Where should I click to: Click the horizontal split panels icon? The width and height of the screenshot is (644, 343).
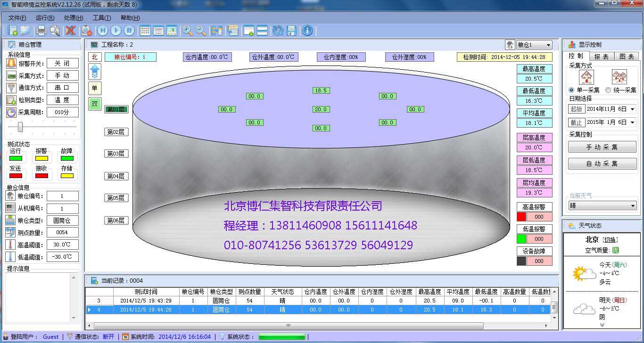(x=262, y=31)
